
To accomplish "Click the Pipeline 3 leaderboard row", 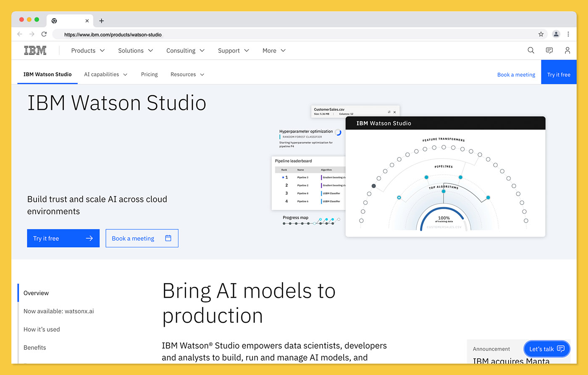I will (x=311, y=177).
